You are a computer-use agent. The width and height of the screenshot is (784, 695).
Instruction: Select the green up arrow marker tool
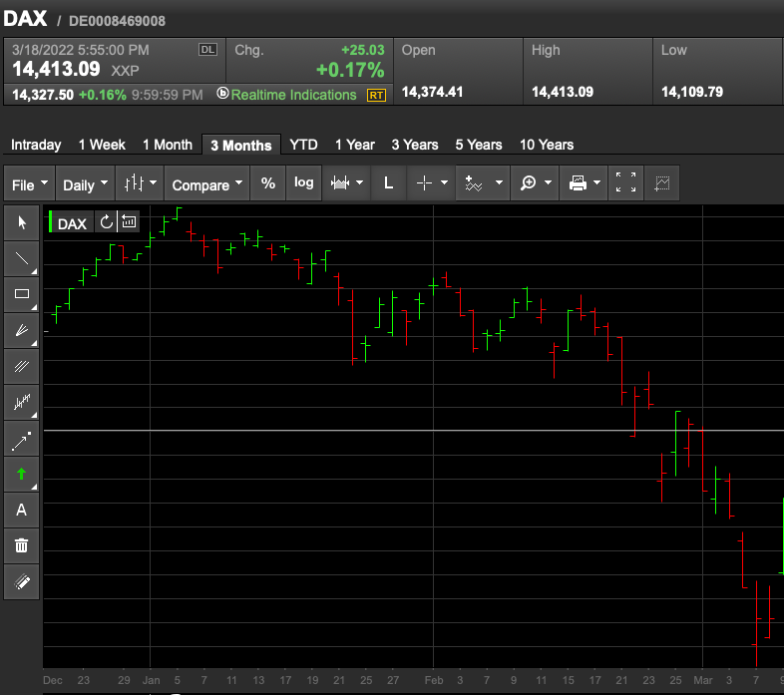(x=22, y=474)
